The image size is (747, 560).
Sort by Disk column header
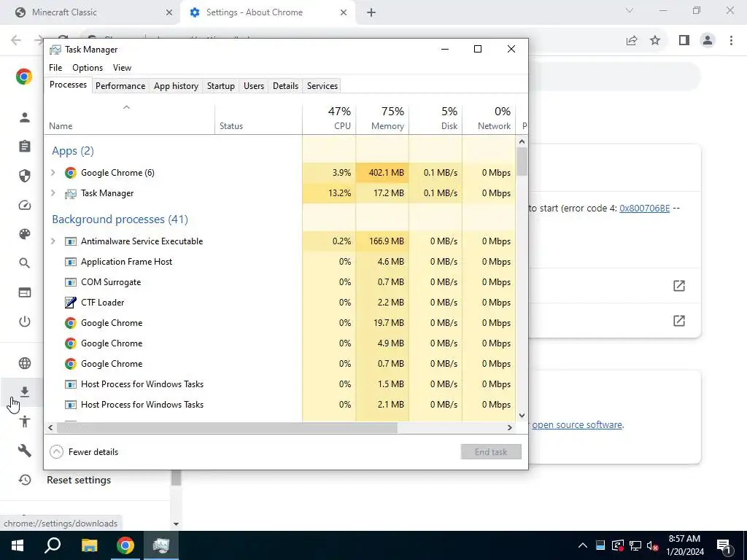click(x=436, y=118)
